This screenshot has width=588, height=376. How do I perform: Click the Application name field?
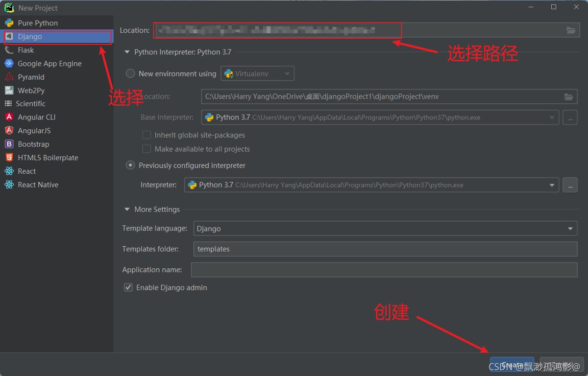[384, 270]
